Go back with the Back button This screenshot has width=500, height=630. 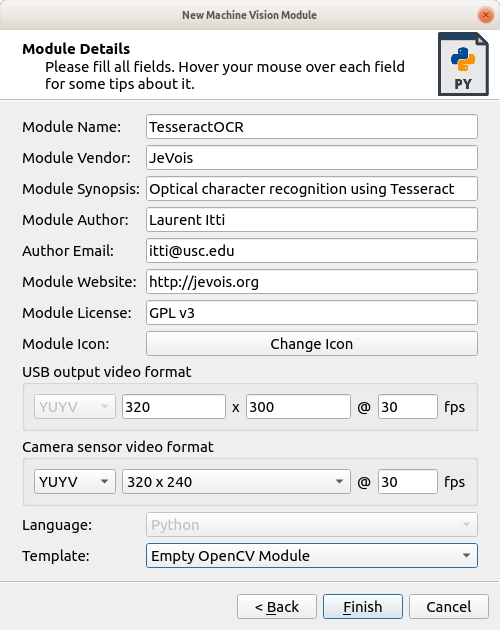coord(277,607)
